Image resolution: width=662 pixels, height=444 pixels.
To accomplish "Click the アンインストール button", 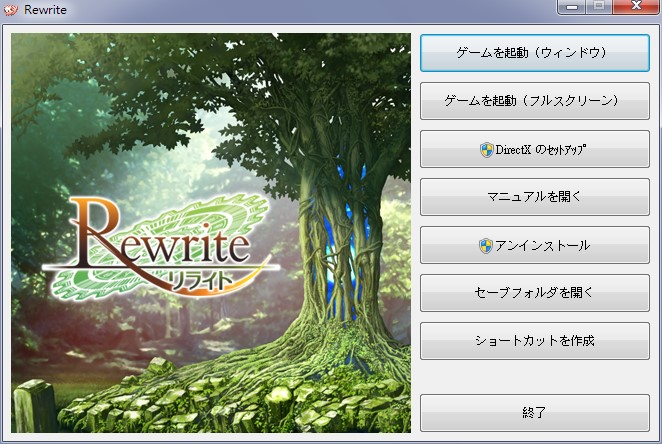I will tap(534, 245).
